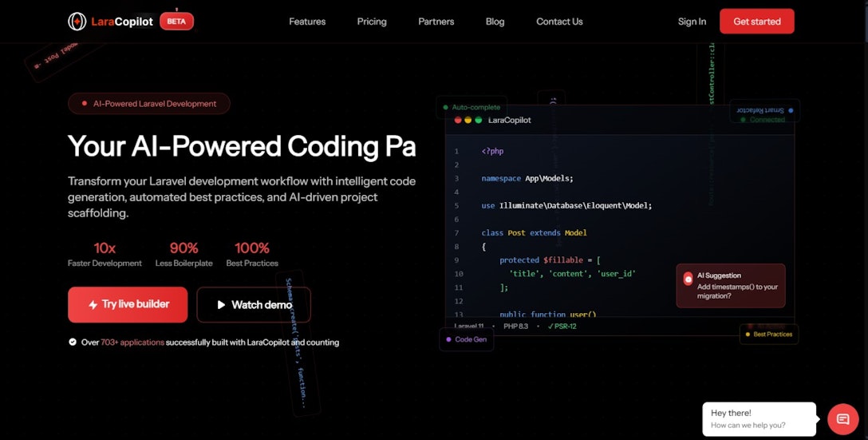This screenshot has height=440, width=868.
Task: Click the Code Gen label
Action: click(x=466, y=339)
